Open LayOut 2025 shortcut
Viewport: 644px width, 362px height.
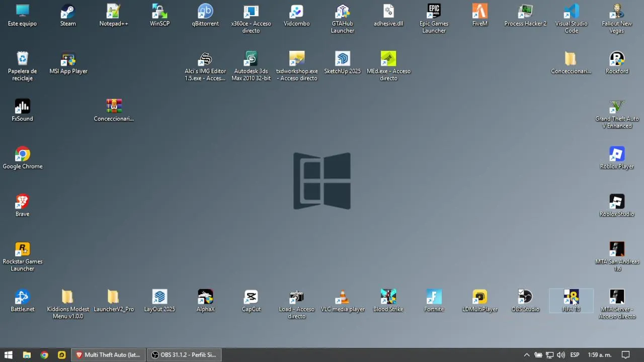point(159,301)
